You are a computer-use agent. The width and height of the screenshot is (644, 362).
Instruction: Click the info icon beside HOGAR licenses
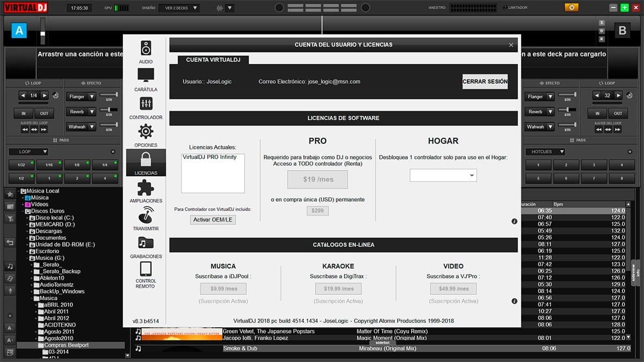[x=514, y=221]
